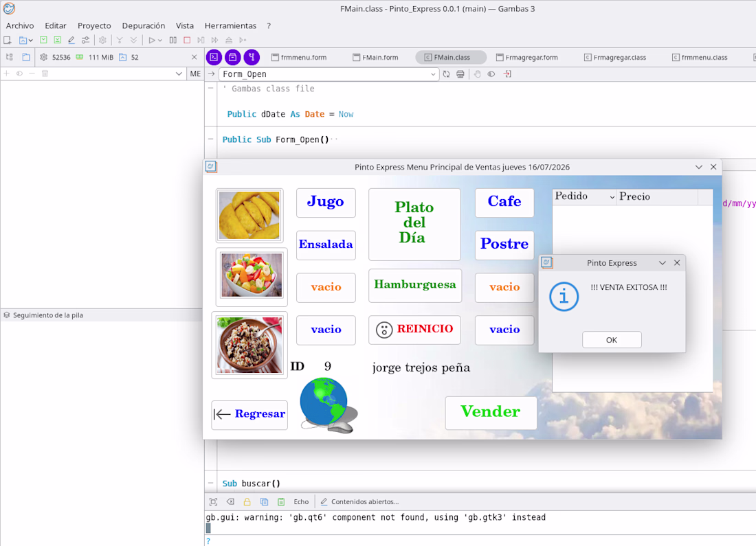Click the purple version control branch icon

tap(252, 57)
